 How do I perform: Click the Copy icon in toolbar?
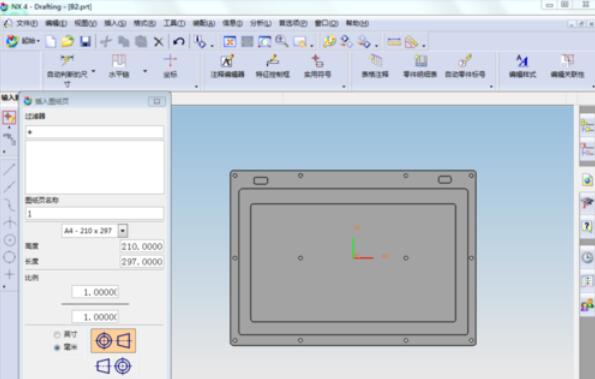(123, 41)
